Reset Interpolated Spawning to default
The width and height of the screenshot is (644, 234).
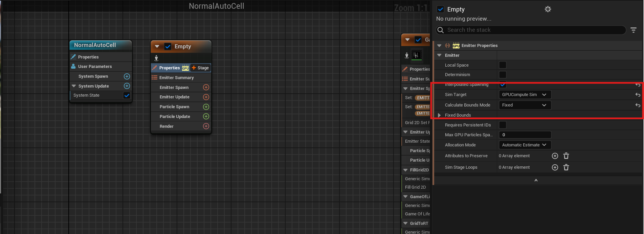[638, 85]
